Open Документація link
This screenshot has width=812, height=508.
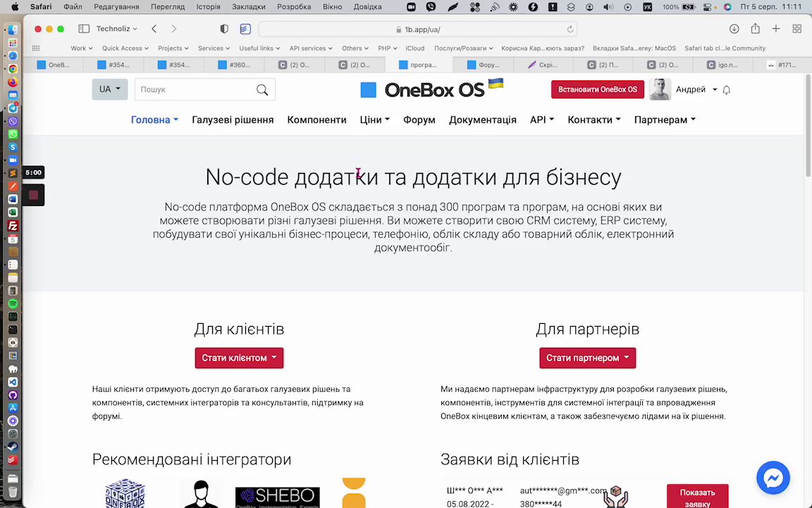coord(483,120)
